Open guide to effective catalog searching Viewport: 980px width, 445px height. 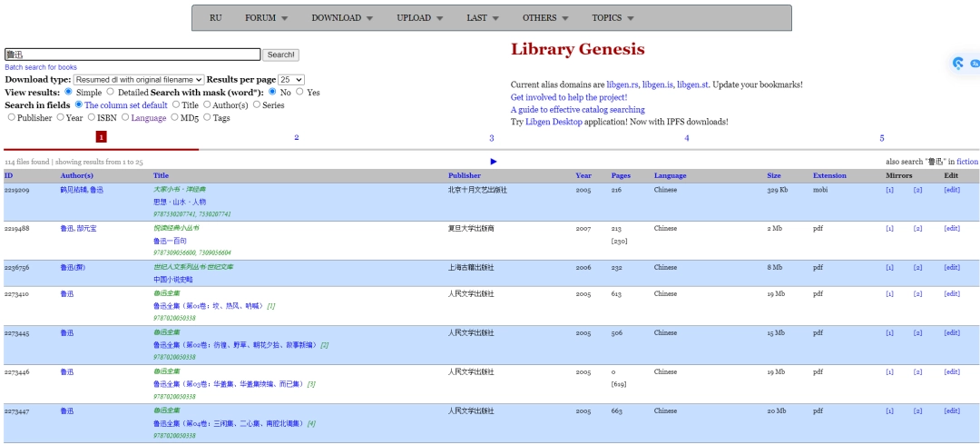(577, 110)
